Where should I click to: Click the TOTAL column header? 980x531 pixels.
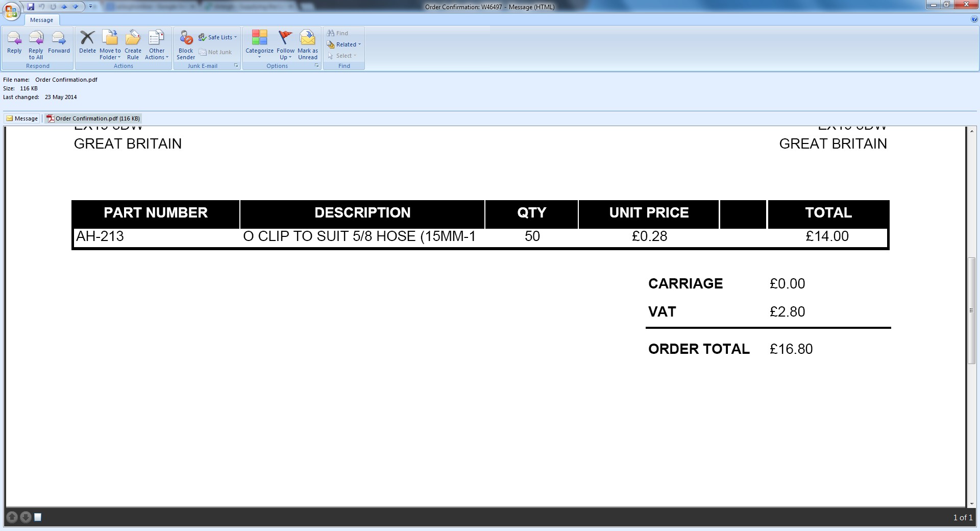click(x=828, y=213)
